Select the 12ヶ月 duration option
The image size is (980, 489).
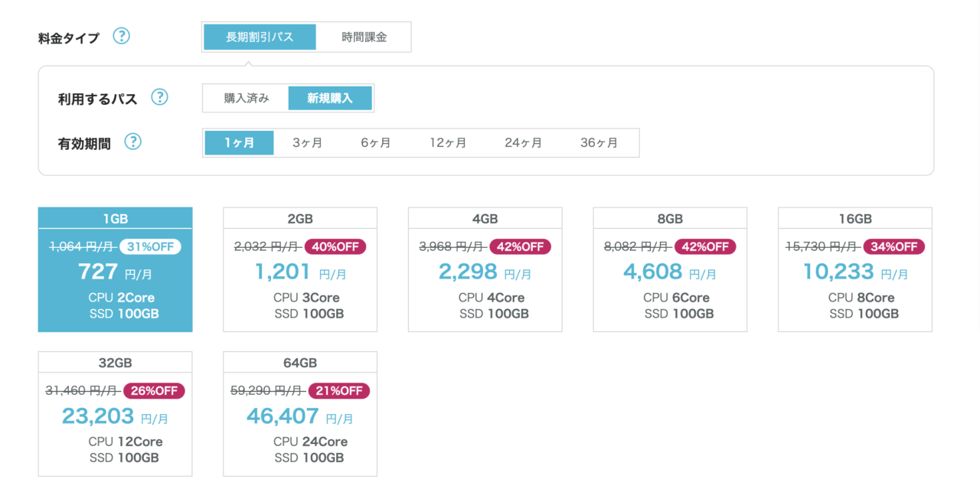click(x=447, y=142)
